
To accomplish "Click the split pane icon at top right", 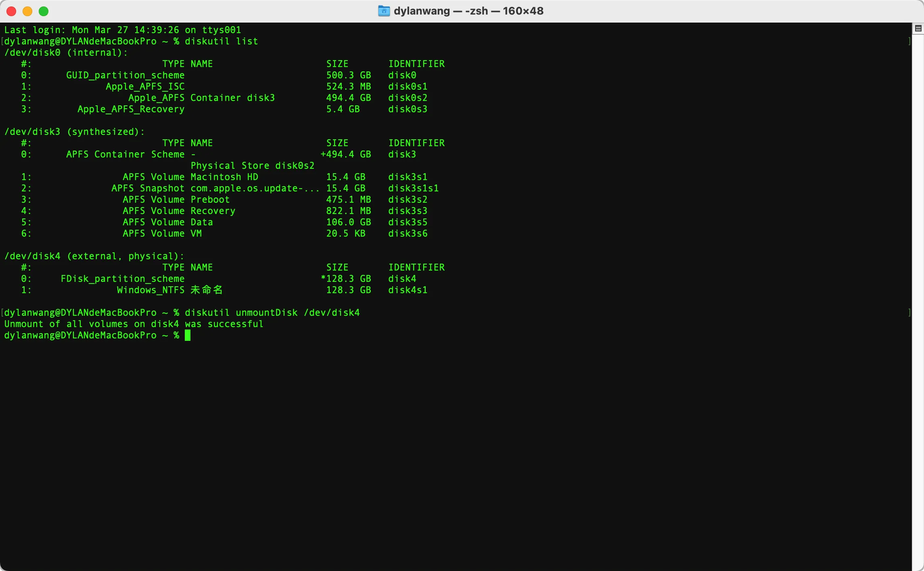I will click(x=918, y=28).
